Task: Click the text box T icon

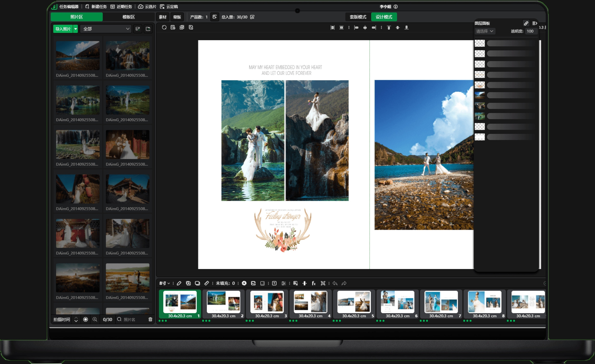Action: [274, 283]
